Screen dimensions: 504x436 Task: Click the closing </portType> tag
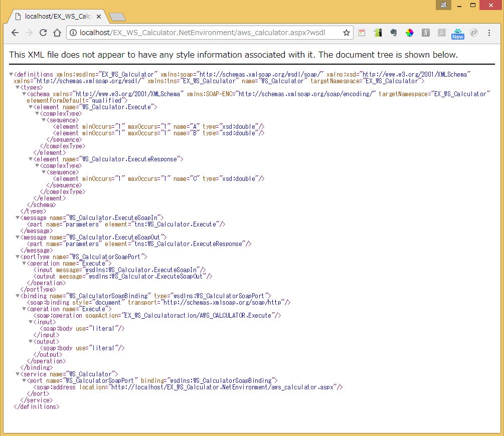pyautogui.click(x=38, y=290)
